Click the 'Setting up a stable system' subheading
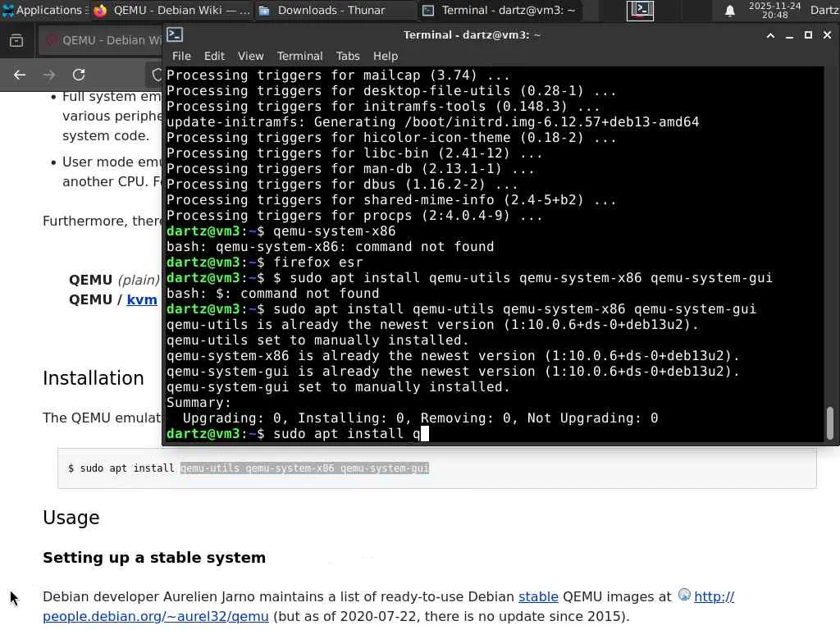The height and width of the screenshot is (630, 840). (x=154, y=558)
